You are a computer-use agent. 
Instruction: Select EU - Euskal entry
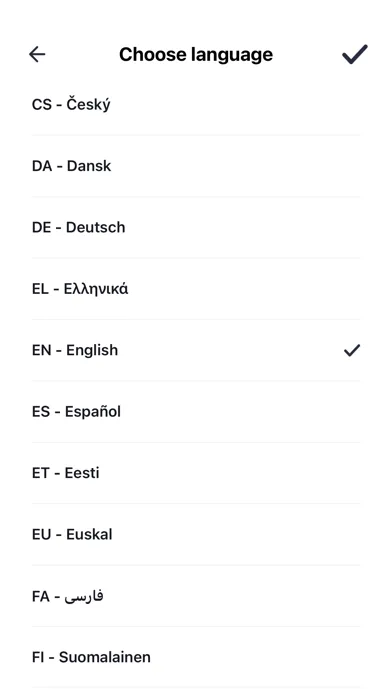click(x=196, y=534)
